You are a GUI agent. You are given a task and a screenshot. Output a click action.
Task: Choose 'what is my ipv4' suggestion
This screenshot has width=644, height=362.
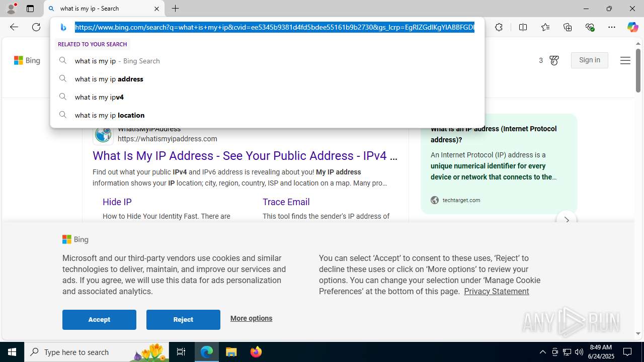coord(267,97)
